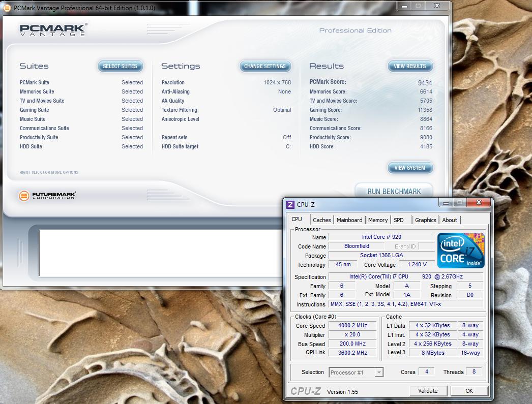The width and height of the screenshot is (532, 404).
Task: Click the Level 3 cache value 8 MBytes
Action: (x=433, y=353)
